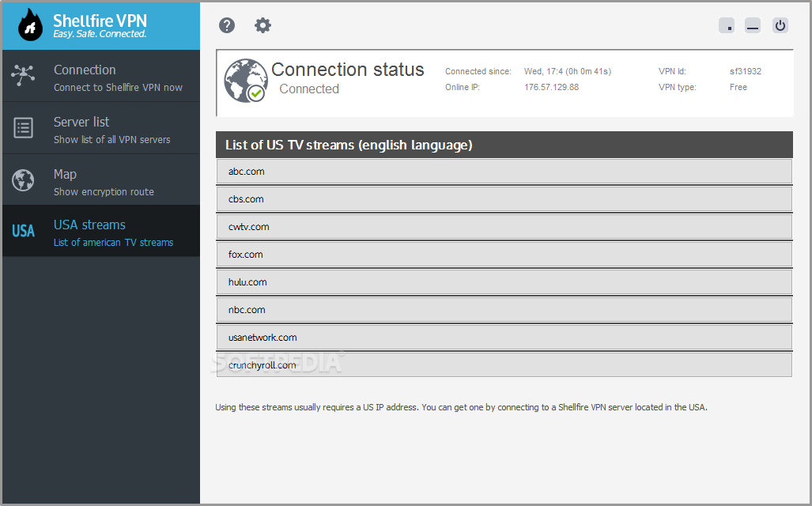
Task: Click the USA text icon in sidebar
Action: coord(23,231)
